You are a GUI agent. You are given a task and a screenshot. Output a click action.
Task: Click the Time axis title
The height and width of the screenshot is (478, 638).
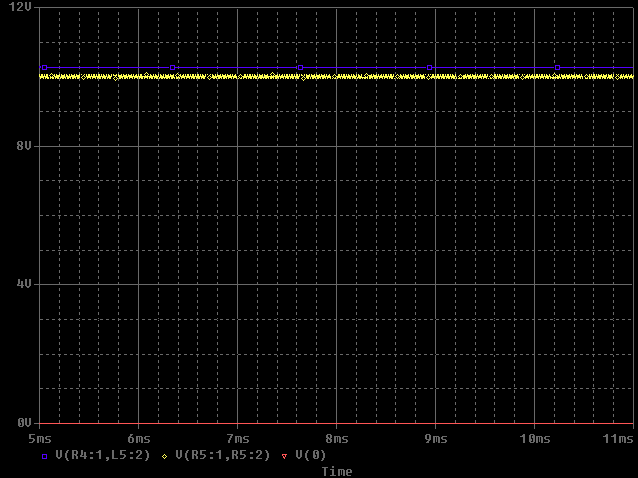pos(337,471)
